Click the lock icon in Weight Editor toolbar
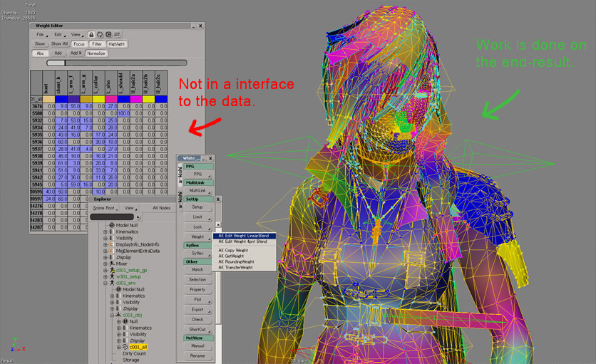This screenshot has width=596, height=364. tap(91, 34)
